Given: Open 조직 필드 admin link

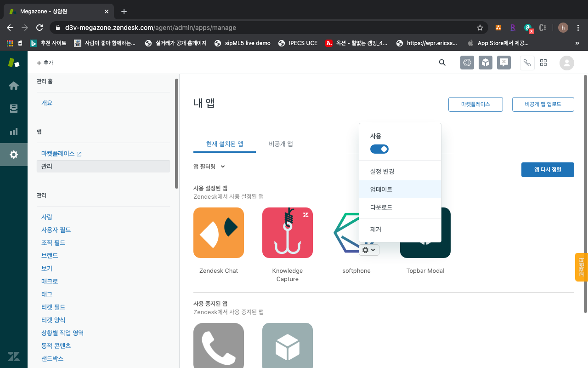Looking at the screenshot, I should [53, 242].
